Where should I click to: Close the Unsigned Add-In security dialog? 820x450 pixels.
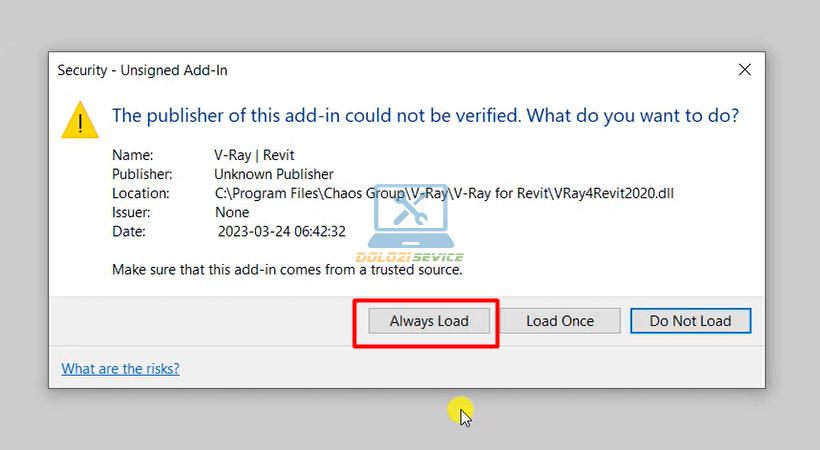click(x=744, y=70)
